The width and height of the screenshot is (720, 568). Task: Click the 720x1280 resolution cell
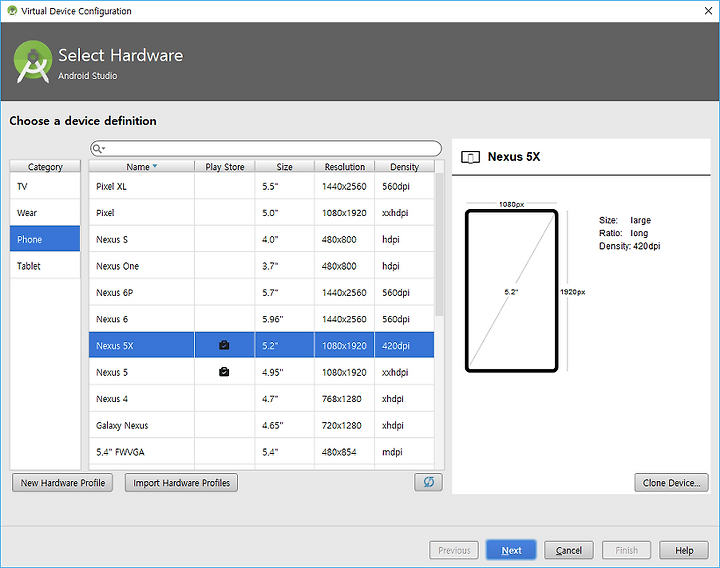[x=344, y=425]
